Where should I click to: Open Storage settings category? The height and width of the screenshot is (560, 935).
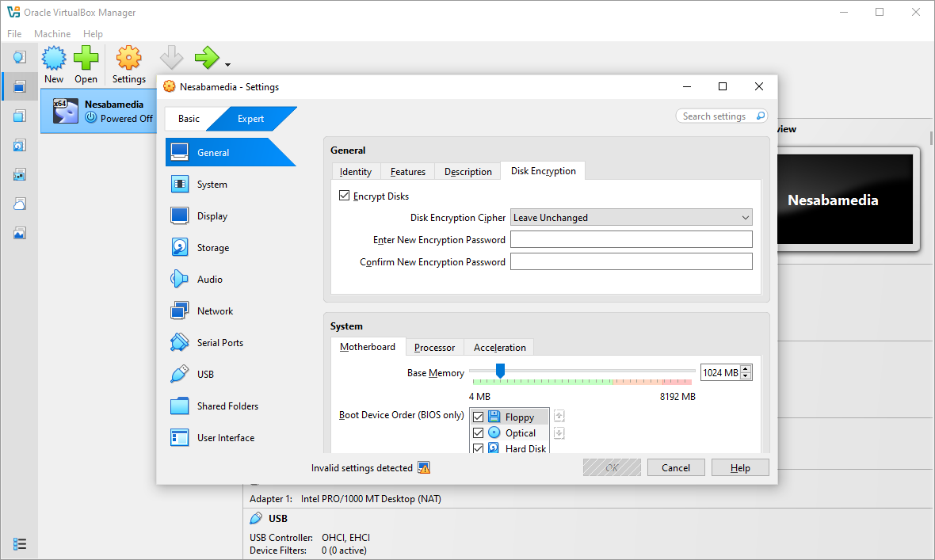(212, 248)
